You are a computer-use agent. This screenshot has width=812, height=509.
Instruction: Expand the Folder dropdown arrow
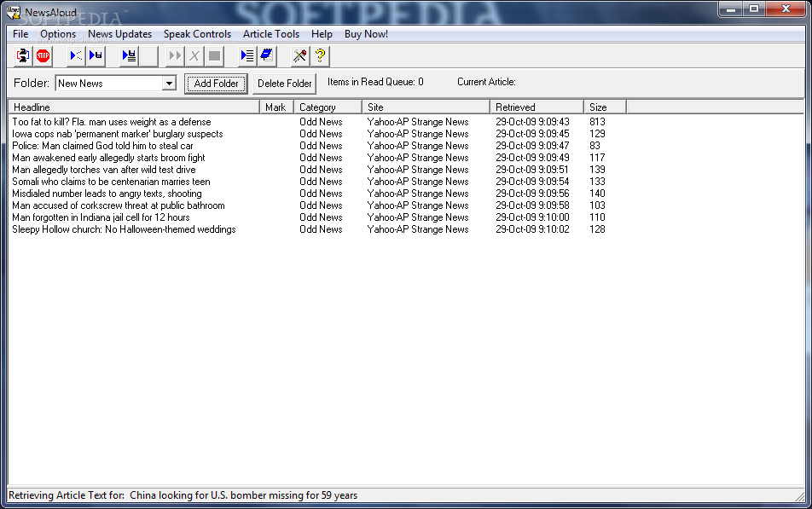click(x=169, y=84)
